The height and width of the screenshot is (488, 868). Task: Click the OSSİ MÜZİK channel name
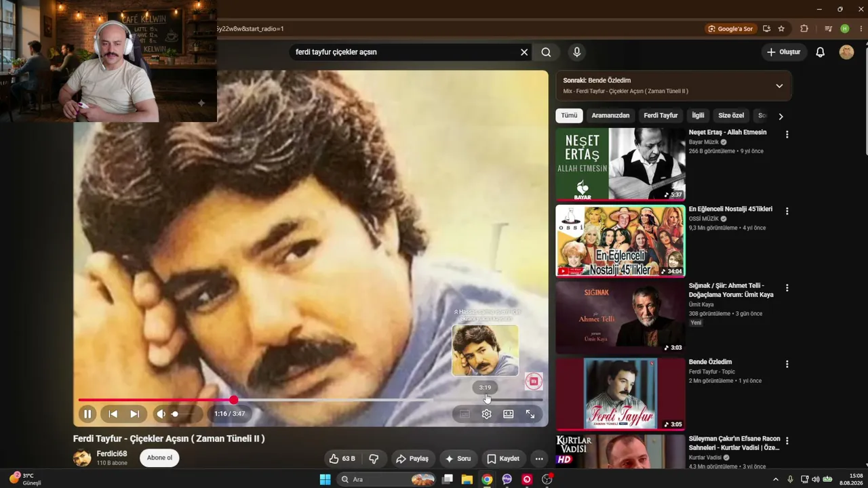(x=704, y=219)
